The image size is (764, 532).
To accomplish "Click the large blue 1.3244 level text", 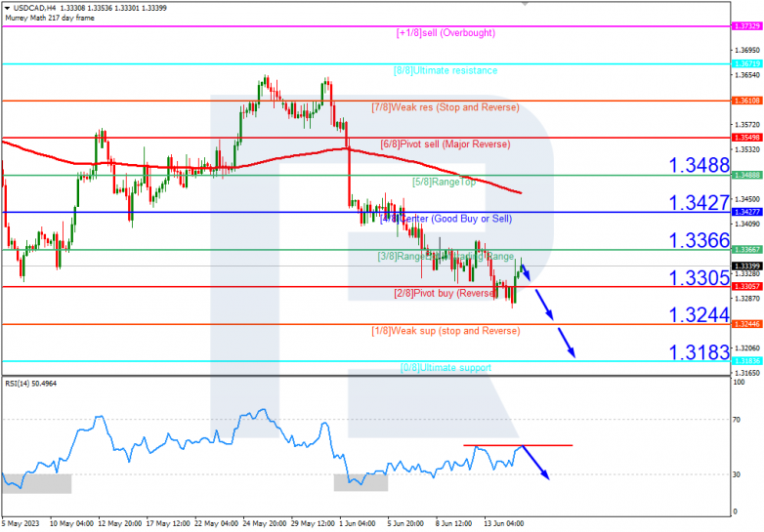I will [700, 315].
